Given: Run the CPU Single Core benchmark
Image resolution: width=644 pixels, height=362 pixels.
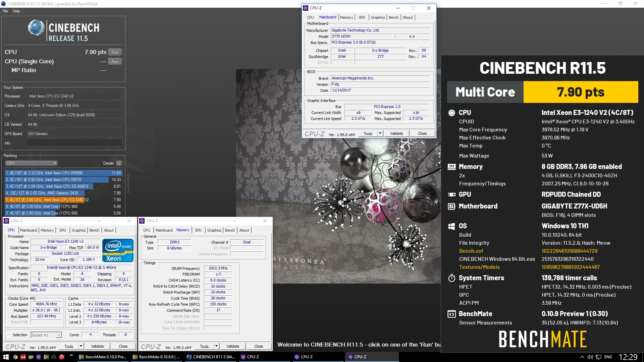Looking at the screenshot, I should click(115, 62).
